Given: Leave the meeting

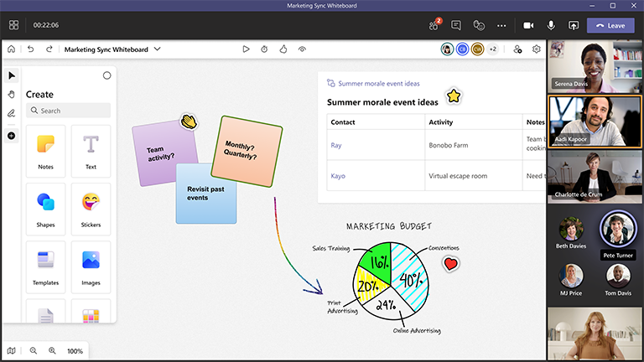Looking at the screenshot, I should (610, 25).
